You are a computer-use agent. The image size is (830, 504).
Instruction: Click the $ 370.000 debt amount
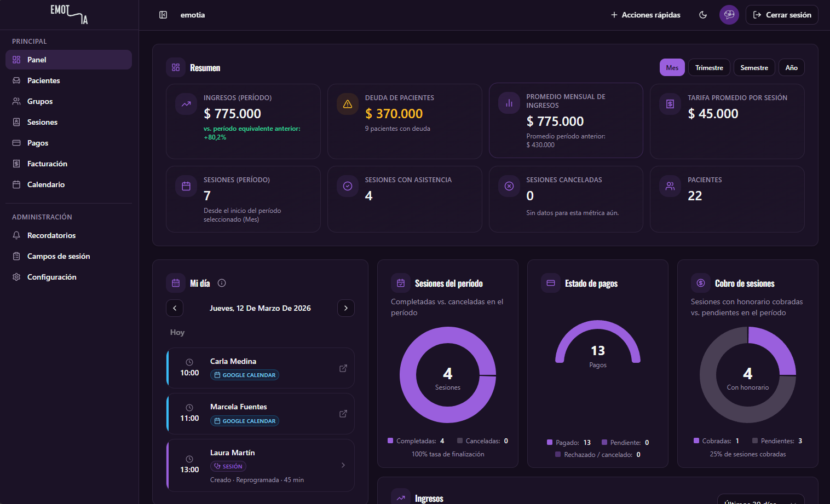point(394,114)
